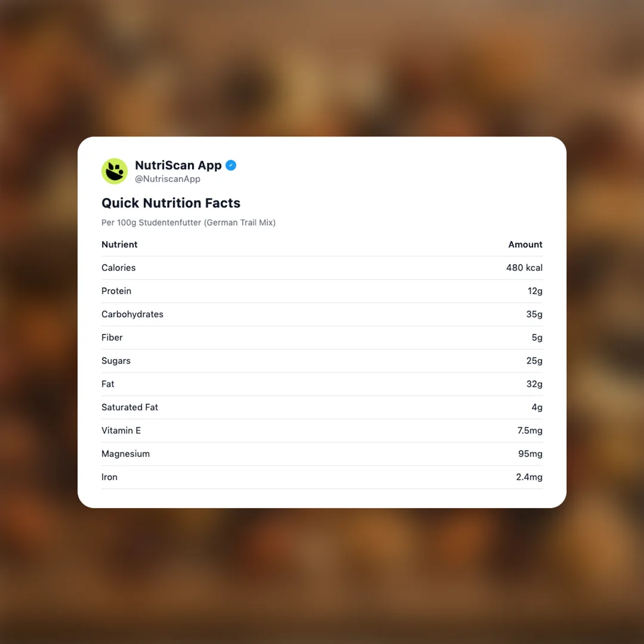
Task: Click the 2.4mg iron amount
Action: pos(529,477)
